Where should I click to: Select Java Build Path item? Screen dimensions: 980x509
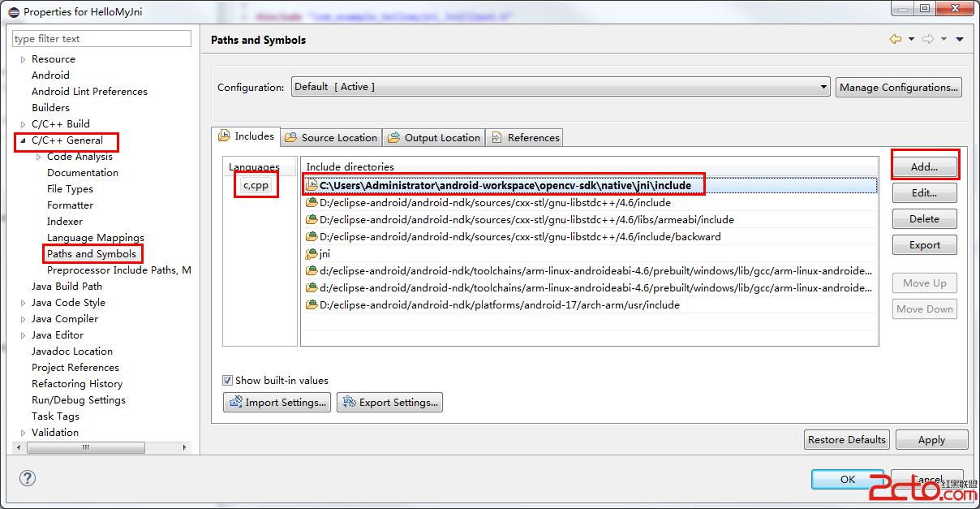tap(67, 287)
